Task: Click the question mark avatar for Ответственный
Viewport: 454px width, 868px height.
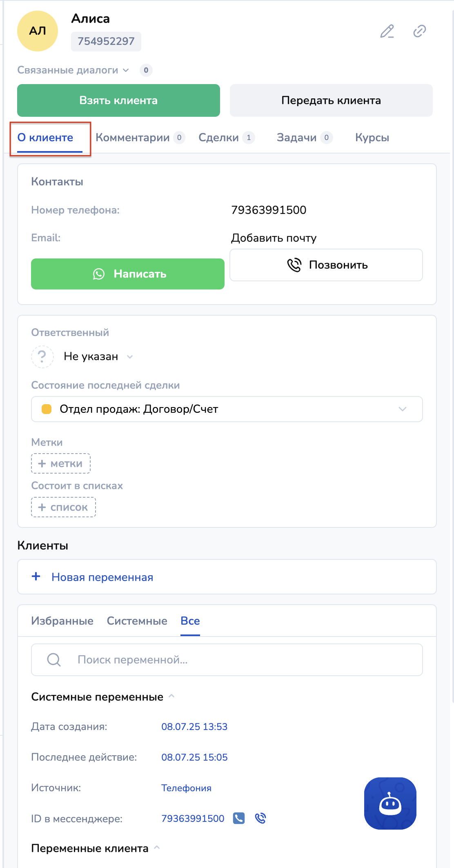Action: click(x=42, y=356)
